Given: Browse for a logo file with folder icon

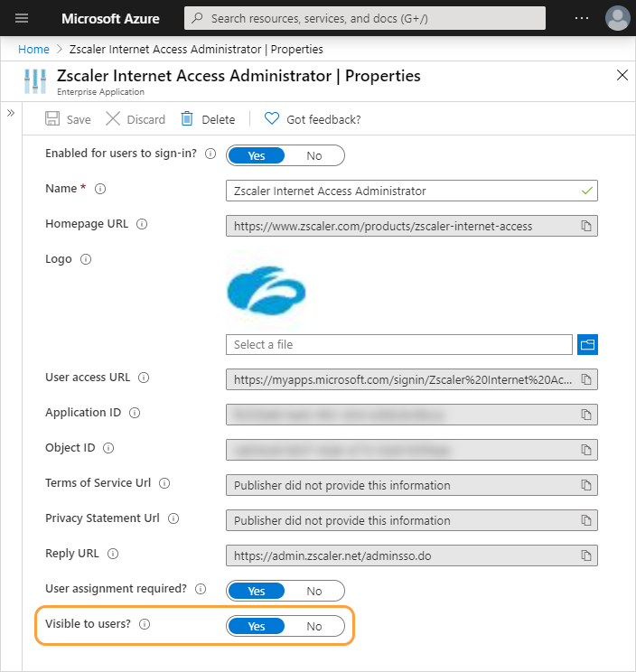Looking at the screenshot, I should tap(588, 344).
